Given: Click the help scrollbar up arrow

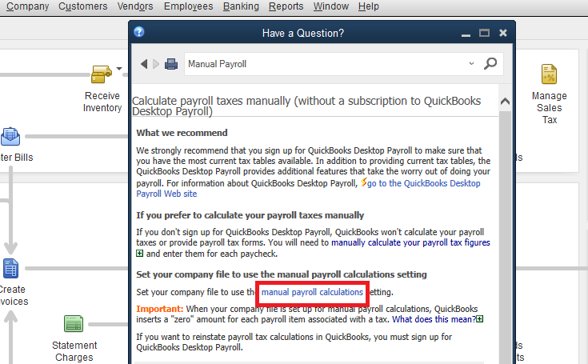Looking at the screenshot, I should tap(505, 102).
